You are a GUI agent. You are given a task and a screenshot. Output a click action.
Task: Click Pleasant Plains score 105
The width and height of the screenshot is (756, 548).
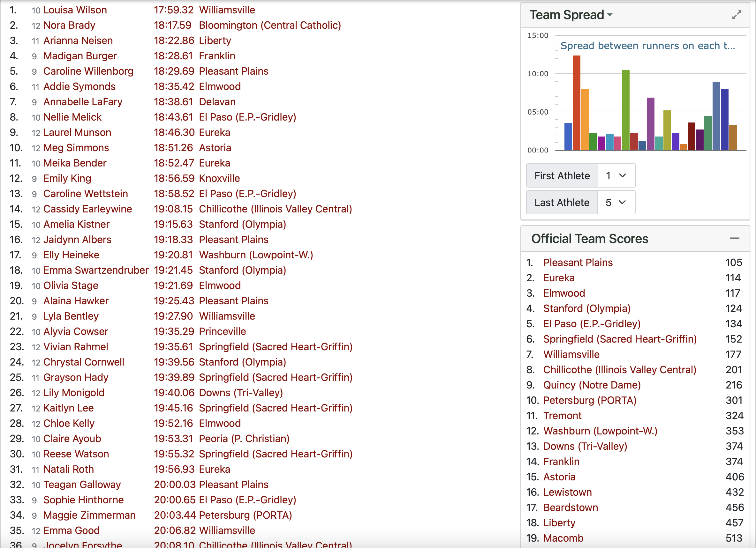click(x=734, y=263)
